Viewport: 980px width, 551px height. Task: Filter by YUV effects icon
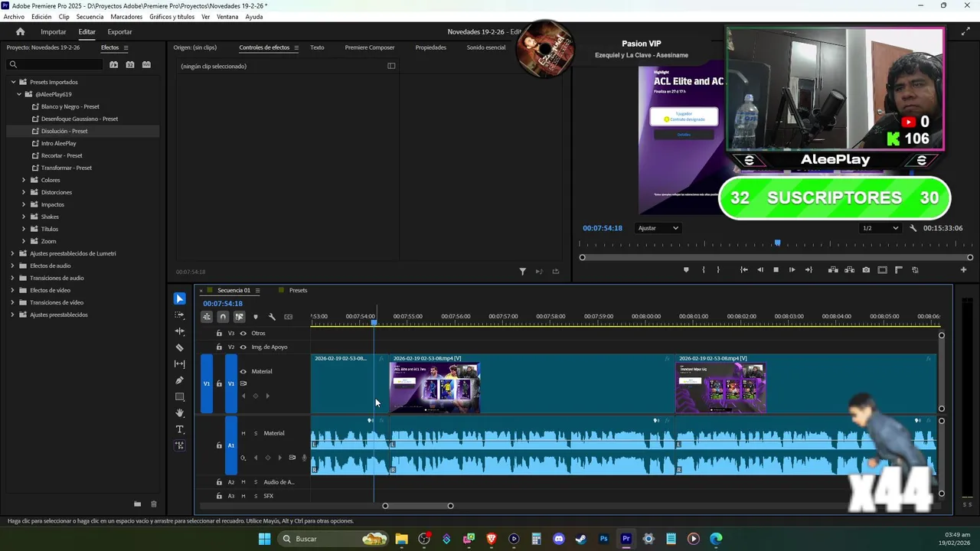[x=147, y=64]
